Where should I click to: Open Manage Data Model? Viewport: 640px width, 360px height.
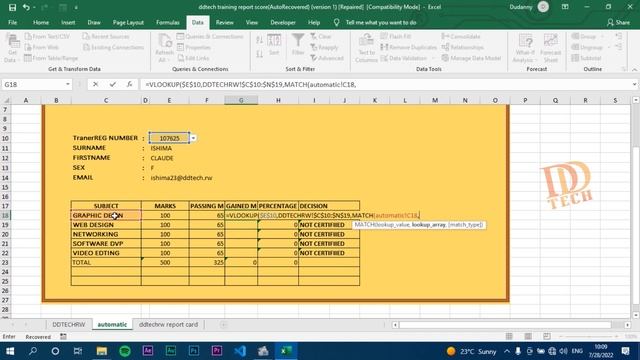tap(471, 58)
